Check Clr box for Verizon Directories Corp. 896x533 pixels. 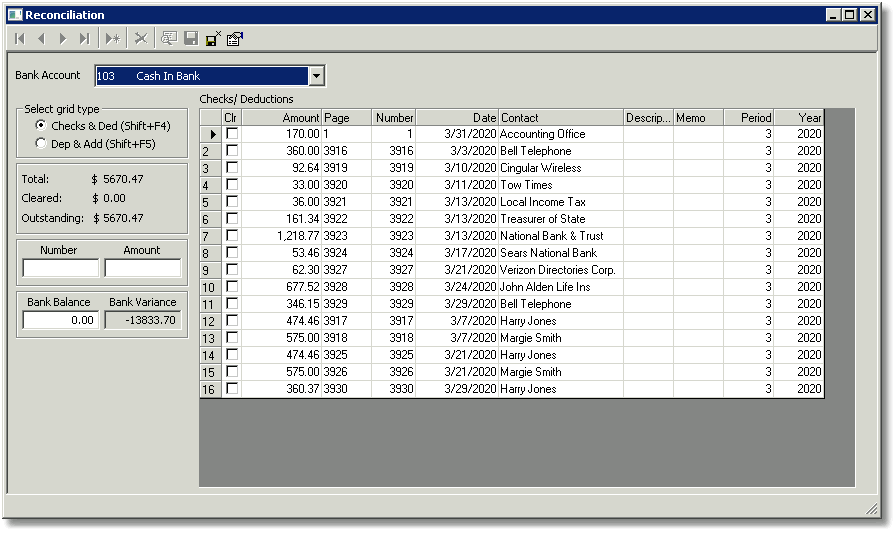(232, 269)
